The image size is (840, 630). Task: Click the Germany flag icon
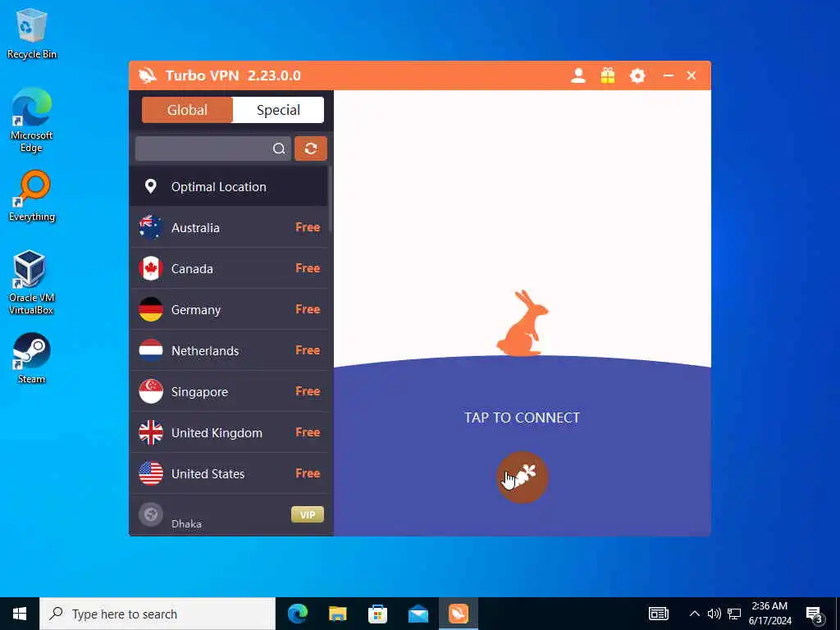pyautogui.click(x=151, y=309)
